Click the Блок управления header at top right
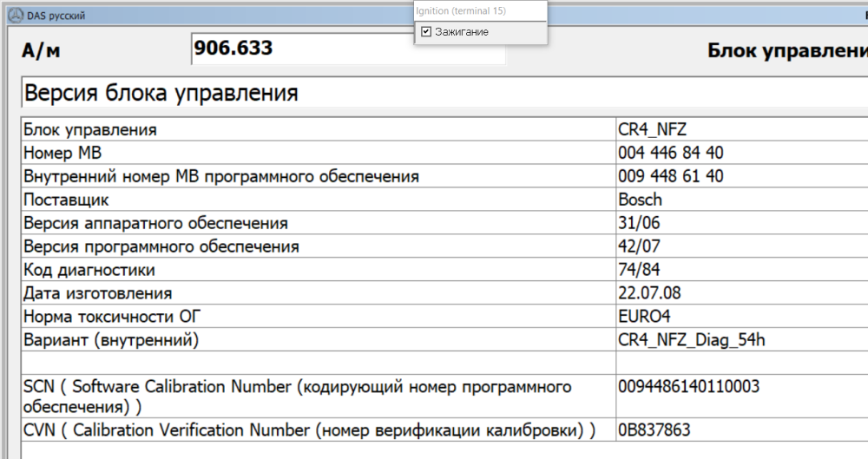This screenshot has width=868, height=459. coord(786,50)
